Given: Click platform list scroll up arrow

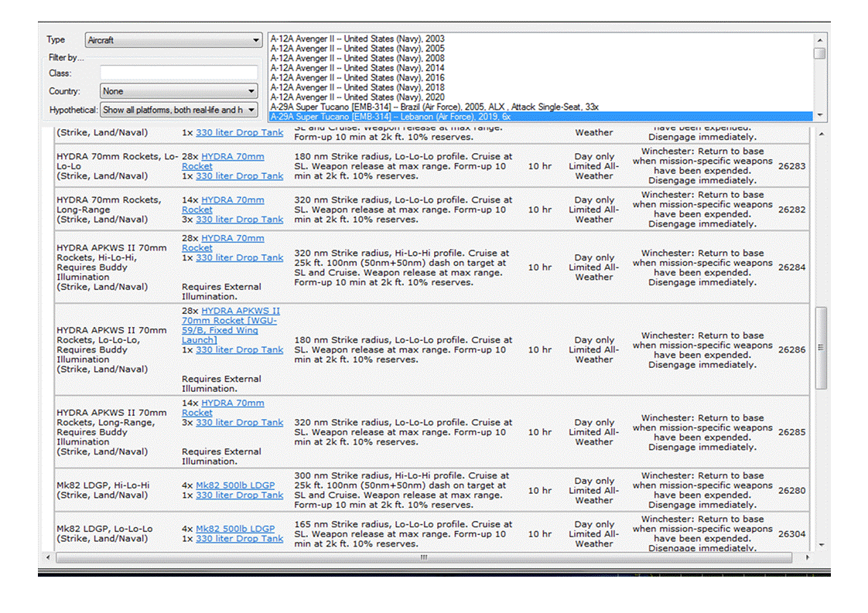Looking at the screenshot, I should [820, 40].
